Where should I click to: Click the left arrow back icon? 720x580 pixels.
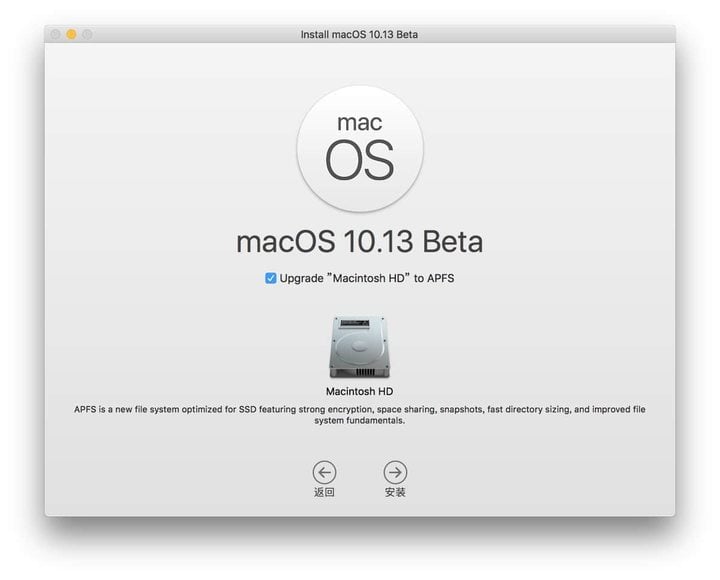click(324, 472)
